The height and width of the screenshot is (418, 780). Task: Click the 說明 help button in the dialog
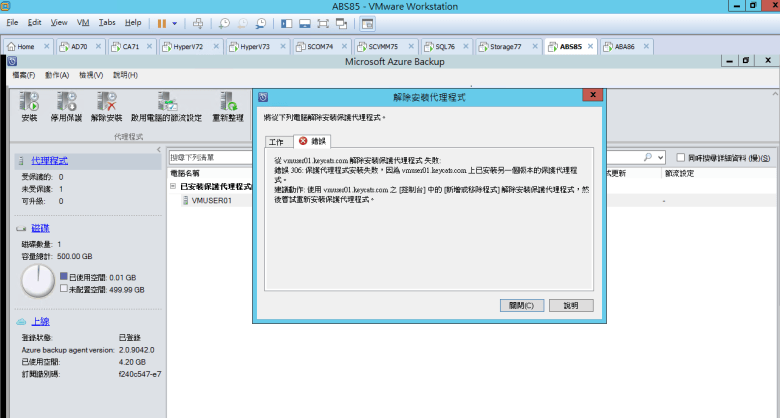(570, 305)
